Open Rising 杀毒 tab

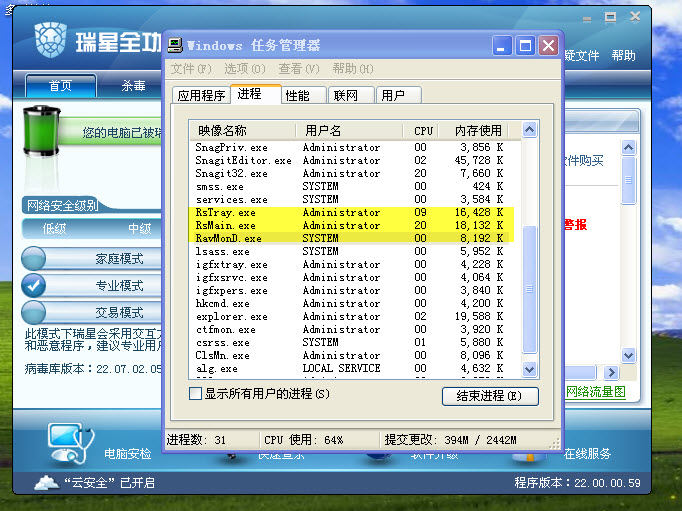coord(133,85)
